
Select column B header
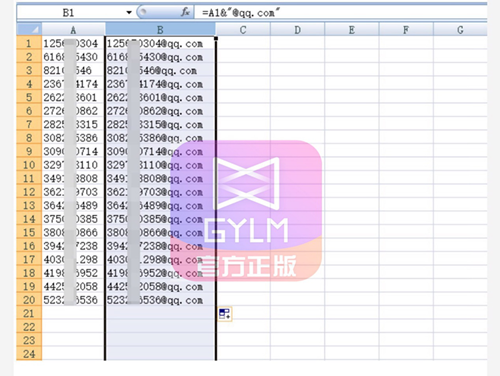tap(160, 30)
